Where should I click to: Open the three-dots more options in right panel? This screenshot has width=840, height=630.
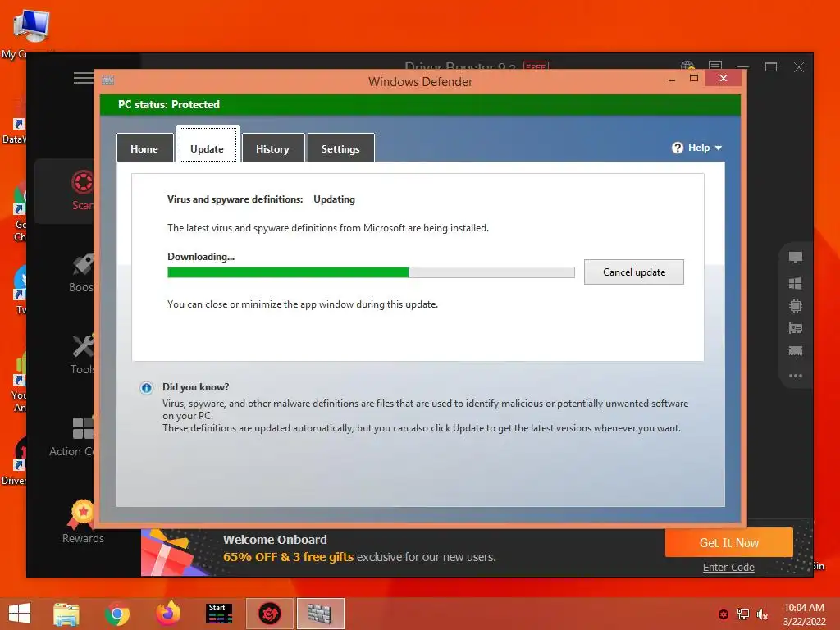tap(796, 376)
